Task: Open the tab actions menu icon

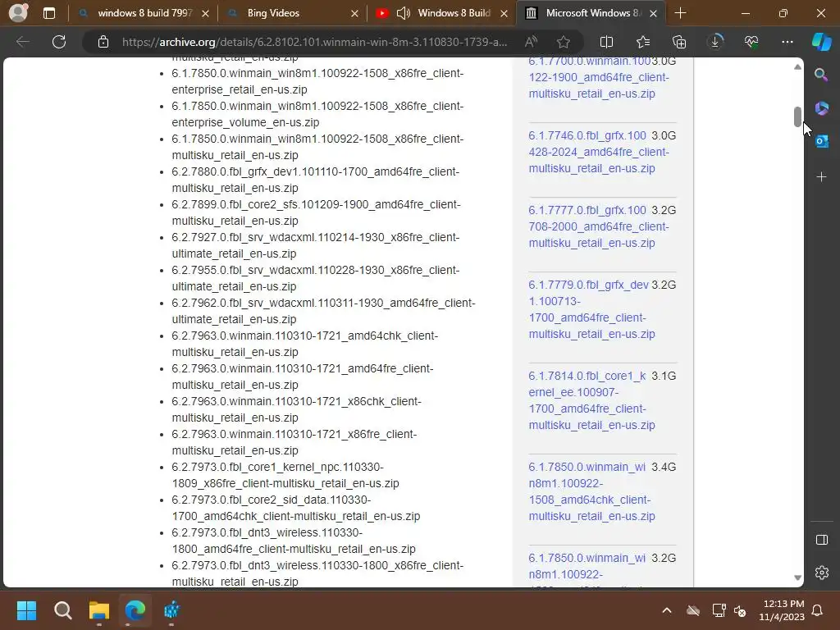Action: pos(48,13)
